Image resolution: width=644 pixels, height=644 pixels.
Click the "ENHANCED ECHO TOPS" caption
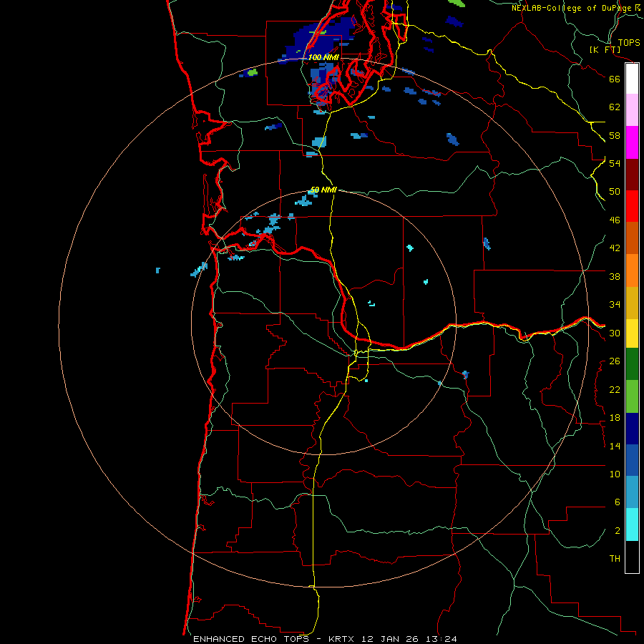coord(254,639)
